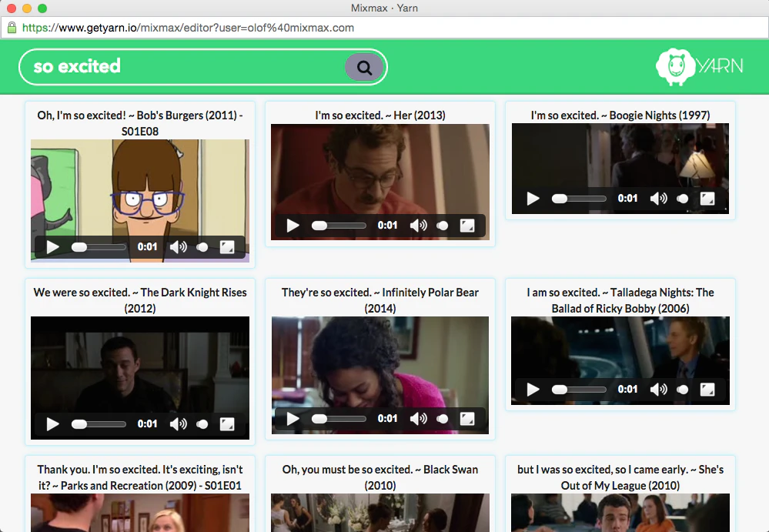
Task: Fullscreen the Her (2013) video
Action: point(467,226)
